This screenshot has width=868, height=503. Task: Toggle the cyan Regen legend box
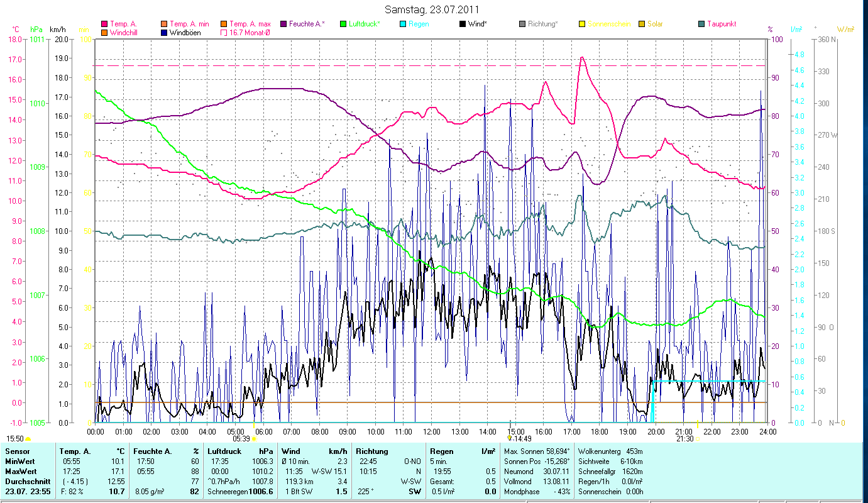point(403,24)
